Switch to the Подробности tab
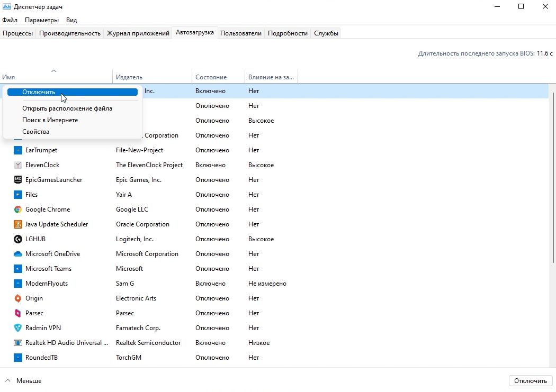Screen dimensions: 556x392 tap(288, 33)
